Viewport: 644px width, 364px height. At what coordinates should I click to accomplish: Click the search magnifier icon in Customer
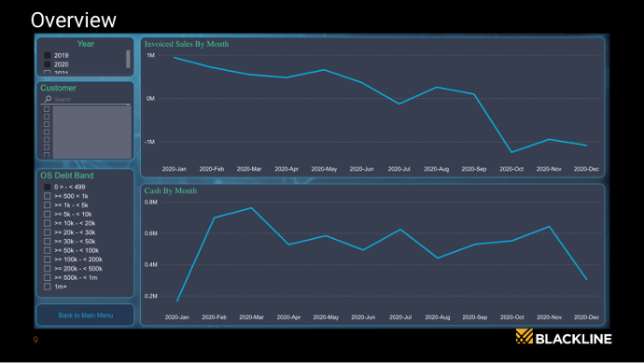(x=48, y=99)
